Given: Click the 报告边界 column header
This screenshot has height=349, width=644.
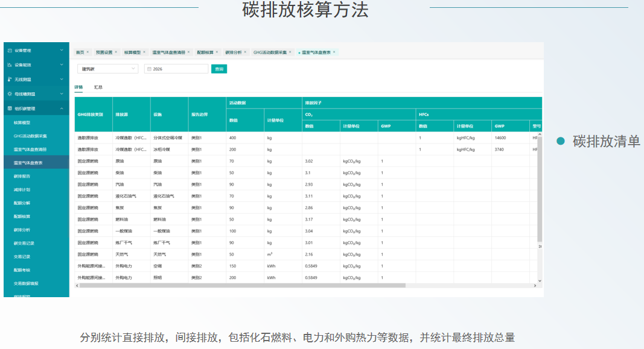Looking at the screenshot, I should click(207, 115).
